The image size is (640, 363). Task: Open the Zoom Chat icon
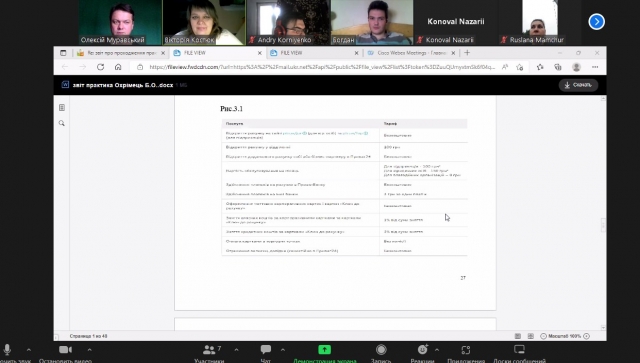(x=266, y=350)
